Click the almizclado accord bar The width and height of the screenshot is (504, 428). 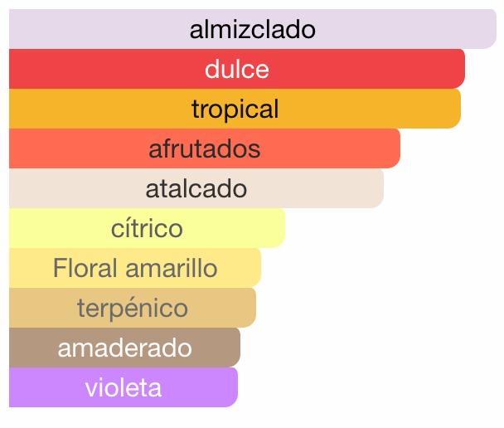(253, 30)
